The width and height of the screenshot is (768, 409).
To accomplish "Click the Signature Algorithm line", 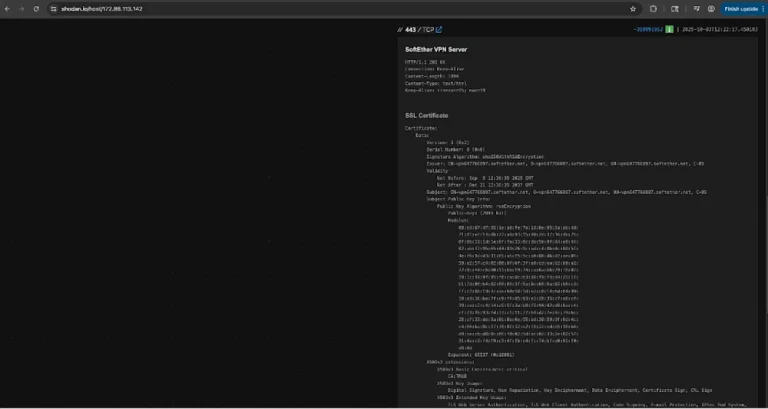I will [x=485, y=157].
